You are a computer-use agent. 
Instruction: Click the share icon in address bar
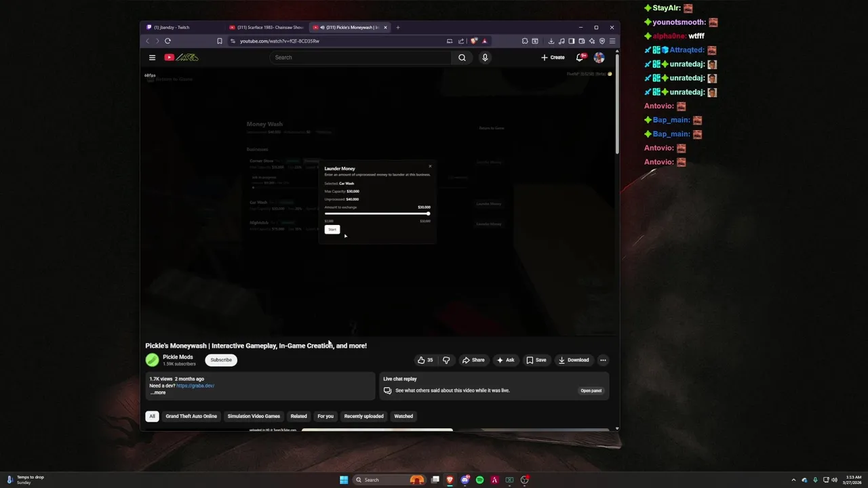pyautogui.click(x=461, y=41)
